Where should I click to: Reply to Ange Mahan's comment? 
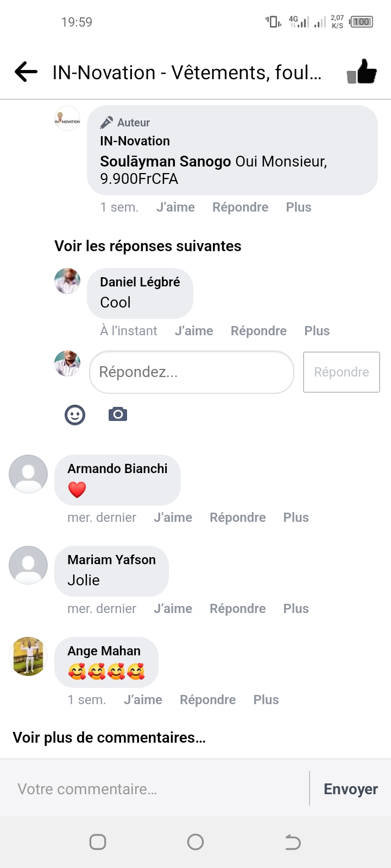point(208,700)
